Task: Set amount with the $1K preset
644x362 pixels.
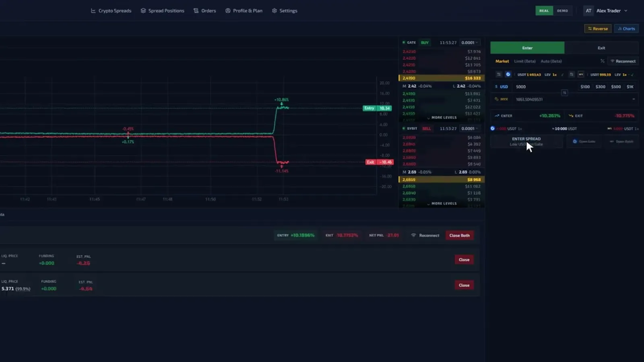Action: click(x=630, y=87)
